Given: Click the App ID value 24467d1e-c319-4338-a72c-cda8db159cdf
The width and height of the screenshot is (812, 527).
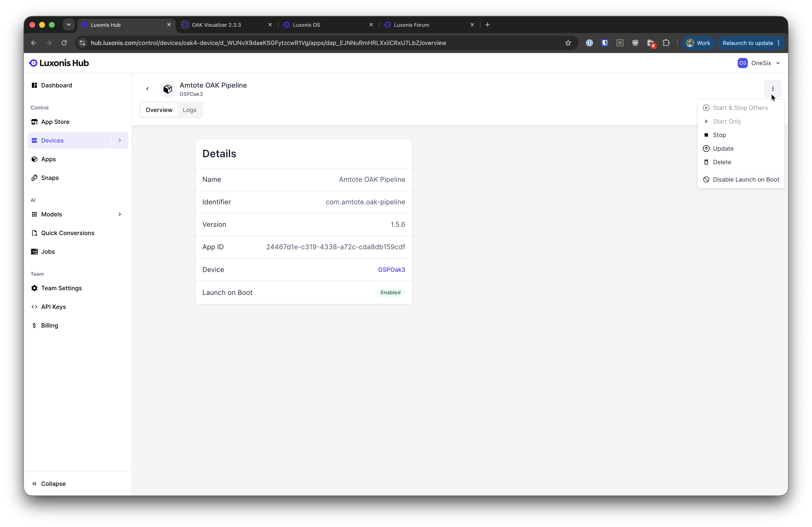Looking at the screenshot, I should pyautogui.click(x=335, y=247).
